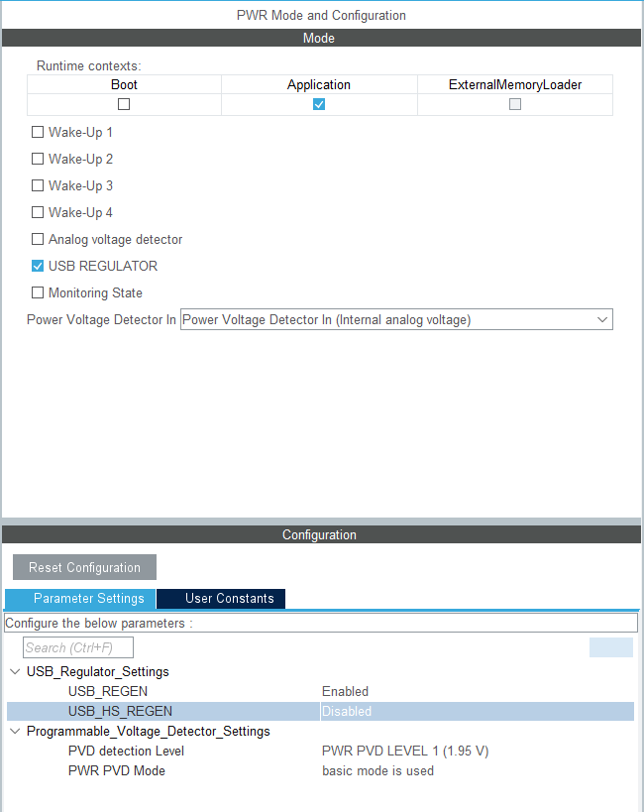This screenshot has height=812, width=644.
Task: Select the USB_REGEN parameter row
Action: (x=108, y=691)
